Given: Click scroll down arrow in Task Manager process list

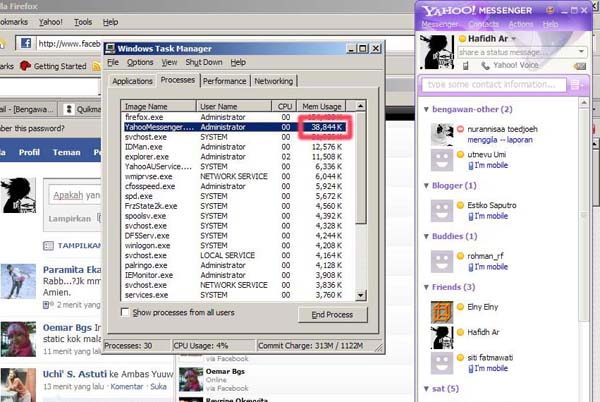Looking at the screenshot, I should point(360,295).
